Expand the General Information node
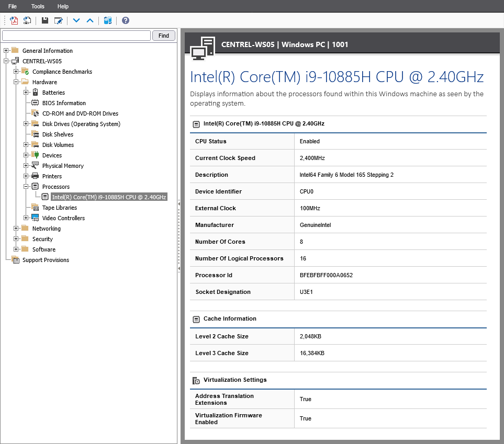The width and height of the screenshot is (504, 444). pyautogui.click(x=6, y=50)
